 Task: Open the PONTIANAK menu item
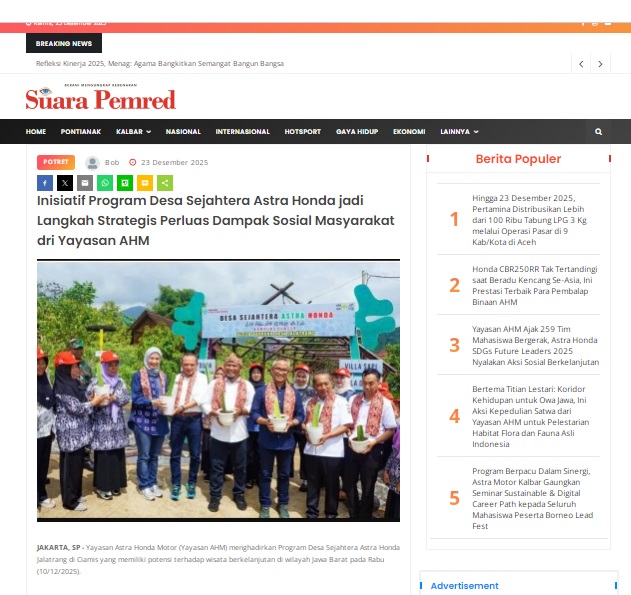tap(81, 132)
